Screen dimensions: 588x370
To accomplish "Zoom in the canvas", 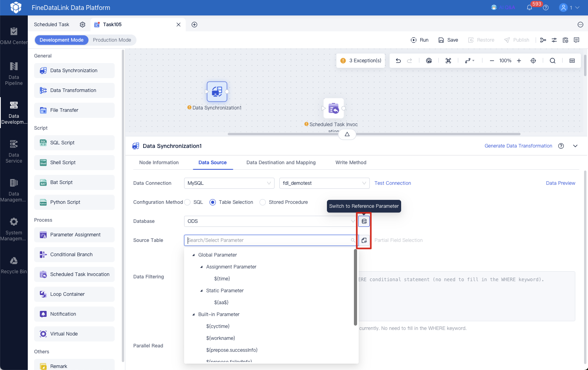I will [519, 61].
